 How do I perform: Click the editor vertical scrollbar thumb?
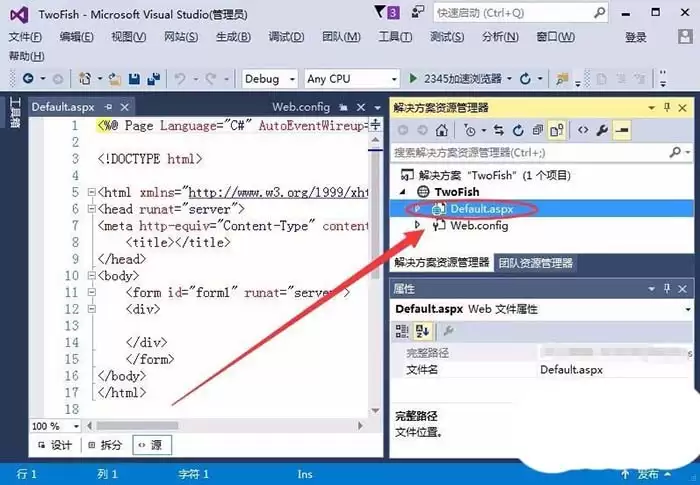[375, 213]
